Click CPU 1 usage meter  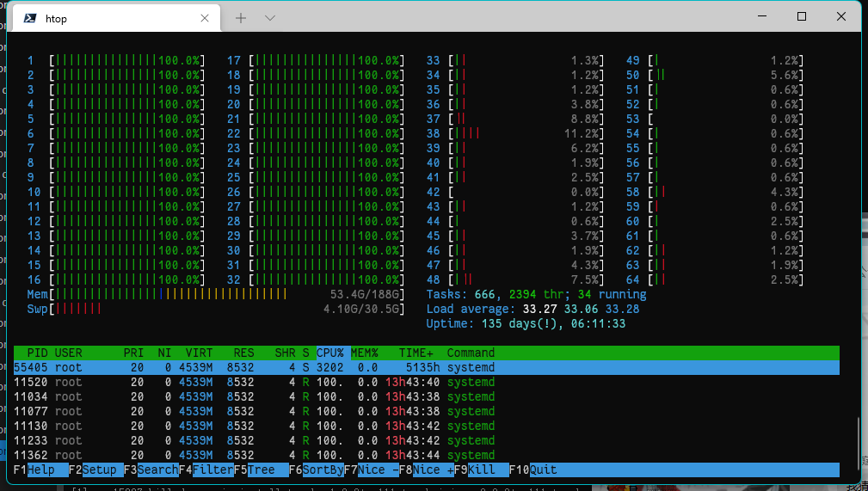(x=116, y=60)
